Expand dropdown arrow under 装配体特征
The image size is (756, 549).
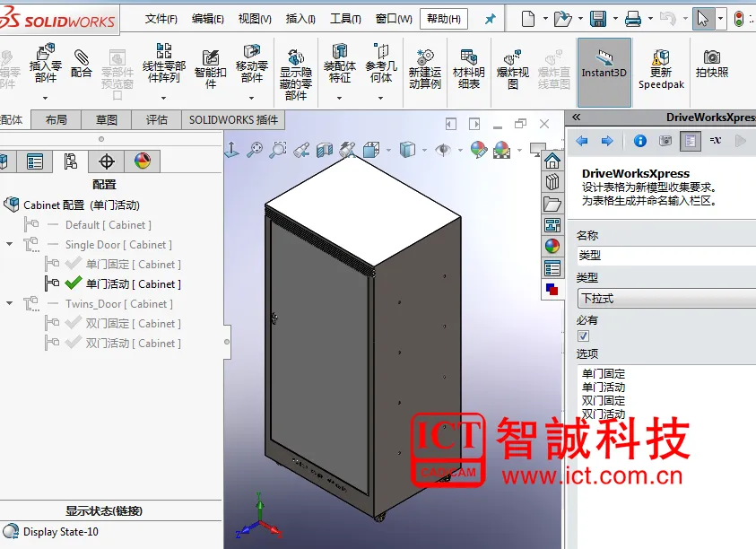[x=339, y=98]
